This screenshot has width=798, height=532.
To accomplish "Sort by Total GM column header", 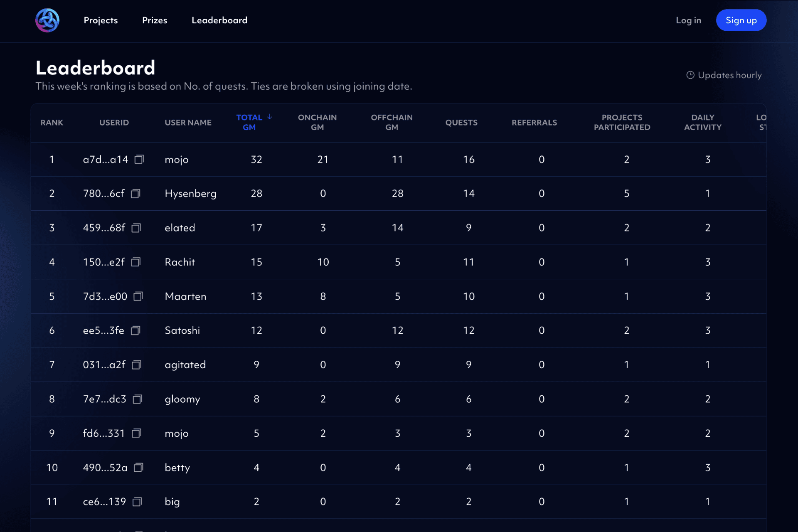I will coord(249,122).
